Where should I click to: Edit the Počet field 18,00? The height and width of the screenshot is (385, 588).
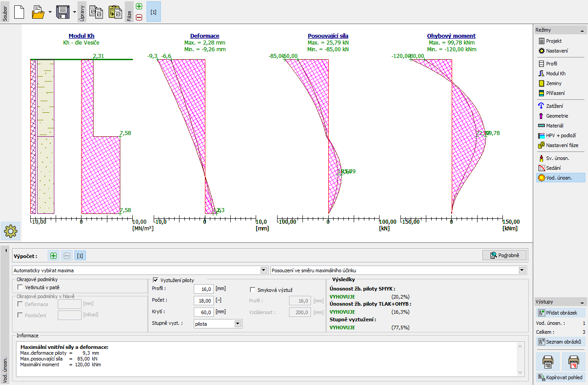point(204,300)
